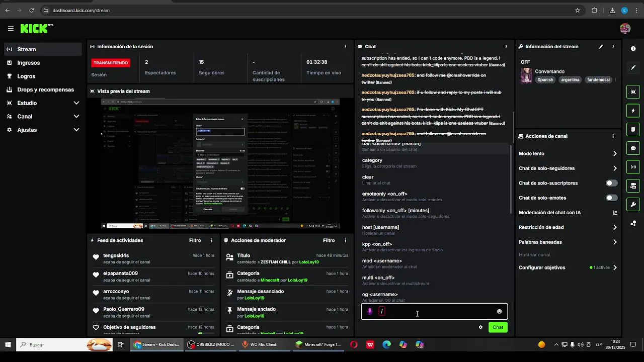Open options menu of Feed de actividades

pos(211,241)
